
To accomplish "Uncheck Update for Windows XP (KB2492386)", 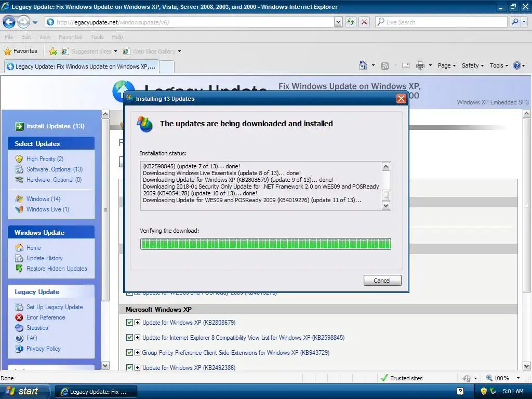I will click(x=129, y=367).
